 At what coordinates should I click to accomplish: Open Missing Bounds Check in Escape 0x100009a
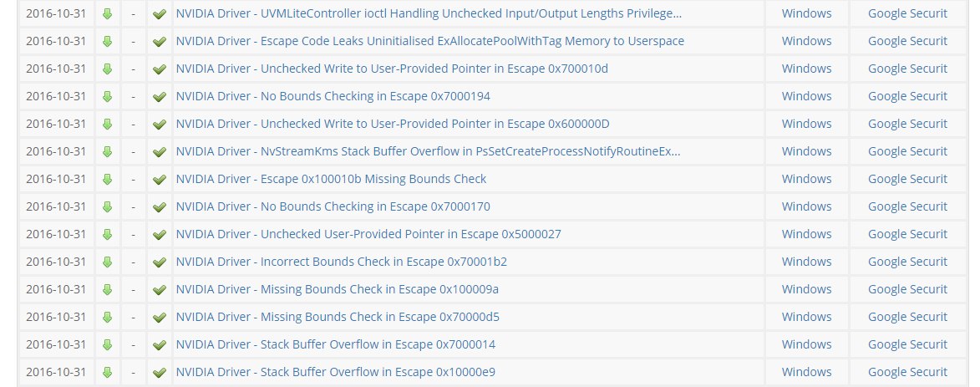[x=337, y=289]
